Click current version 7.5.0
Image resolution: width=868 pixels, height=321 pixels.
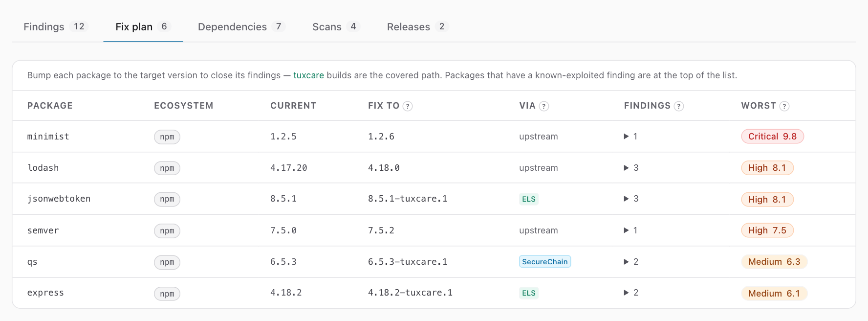click(283, 230)
